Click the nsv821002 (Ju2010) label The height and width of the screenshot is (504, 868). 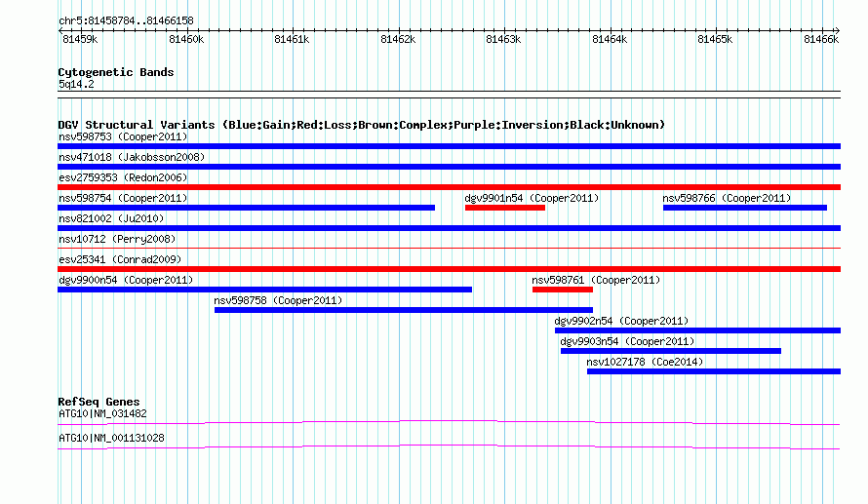click(x=111, y=218)
